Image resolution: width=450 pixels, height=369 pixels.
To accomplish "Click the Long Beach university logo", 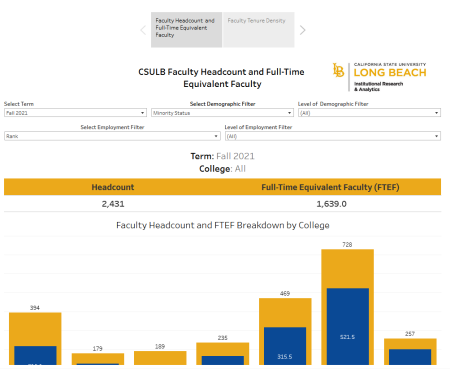I will pos(380,77).
